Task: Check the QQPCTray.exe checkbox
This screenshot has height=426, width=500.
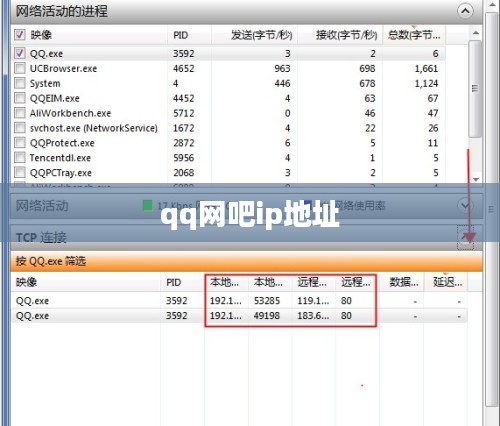Action: coord(20,172)
